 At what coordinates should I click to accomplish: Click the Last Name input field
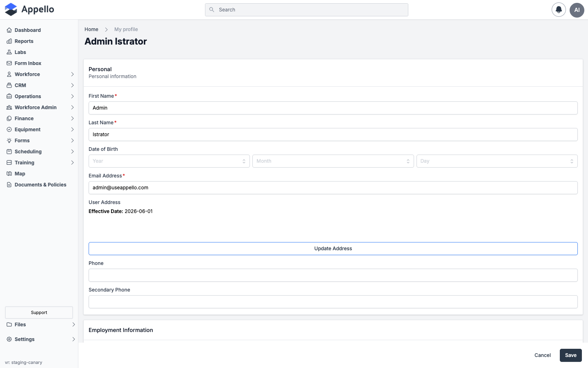(x=333, y=135)
